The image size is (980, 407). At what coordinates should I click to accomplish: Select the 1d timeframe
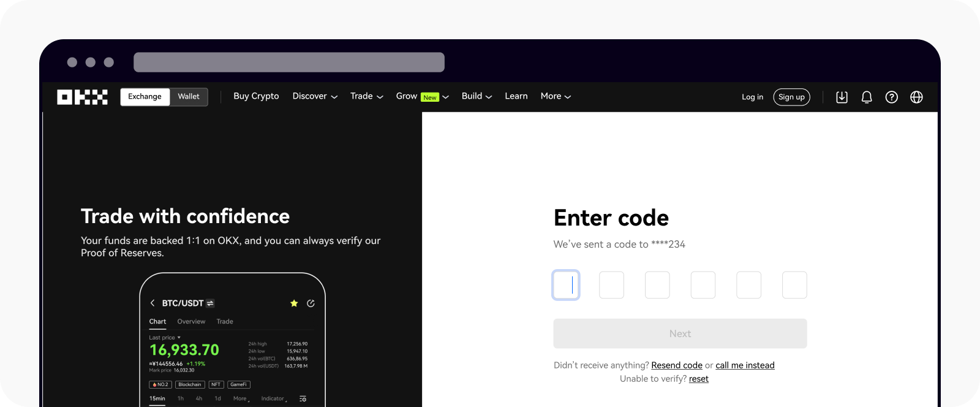pyautogui.click(x=217, y=398)
